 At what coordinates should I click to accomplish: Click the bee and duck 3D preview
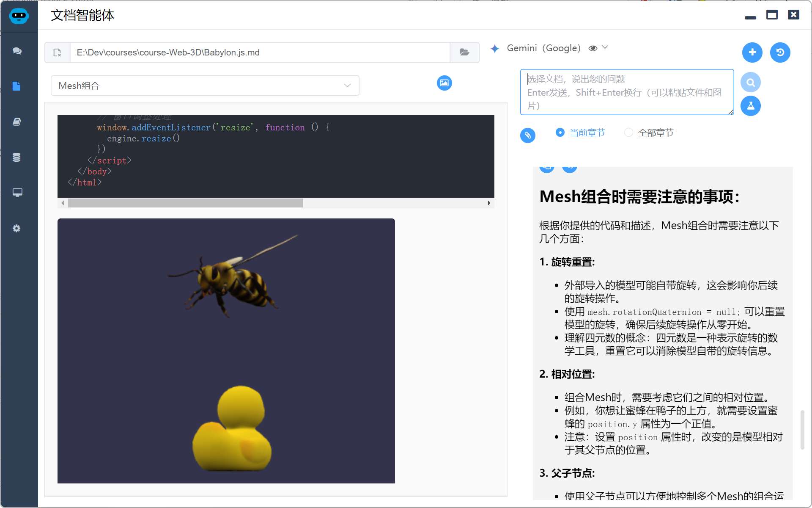coord(226,351)
